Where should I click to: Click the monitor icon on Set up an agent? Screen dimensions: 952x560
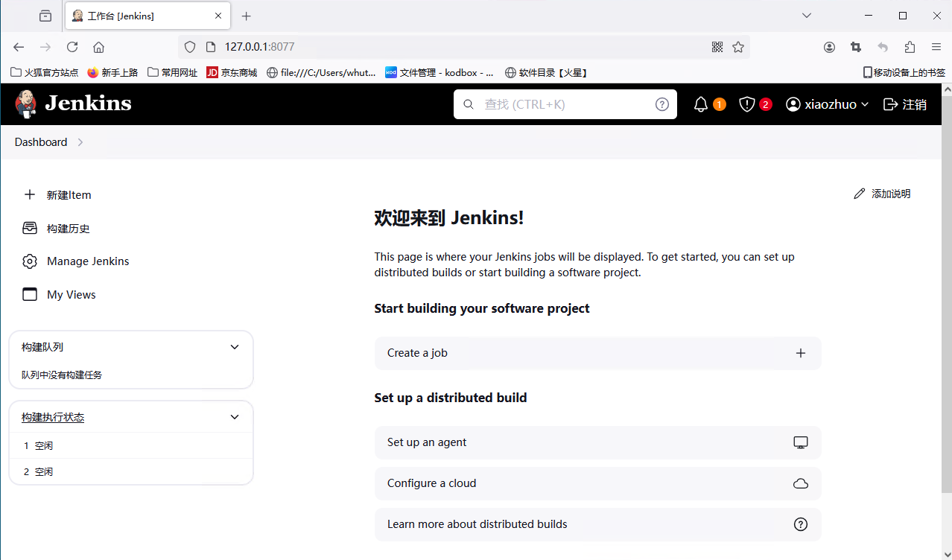pyautogui.click(x=801, y=442)
